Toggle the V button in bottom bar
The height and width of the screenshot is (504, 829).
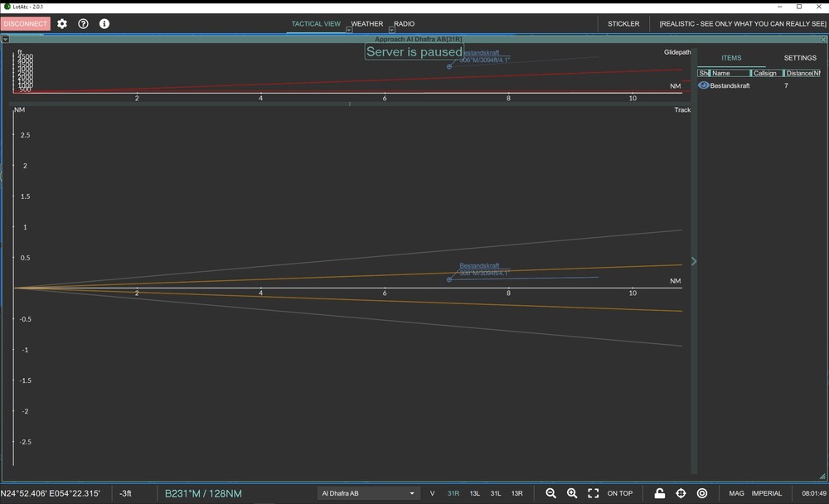coord(432,493)
